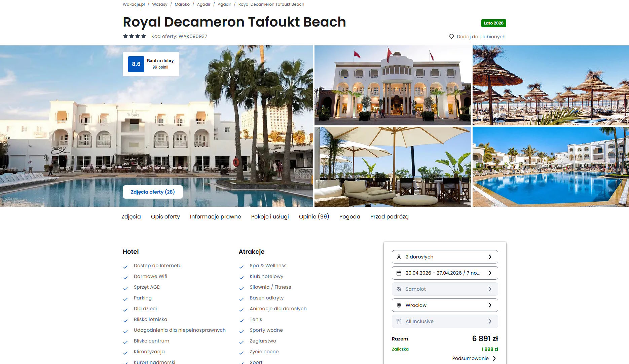Open the beach umbrellas thumbnail photo
The image size is (629, 364).
[x=551, y=85]
